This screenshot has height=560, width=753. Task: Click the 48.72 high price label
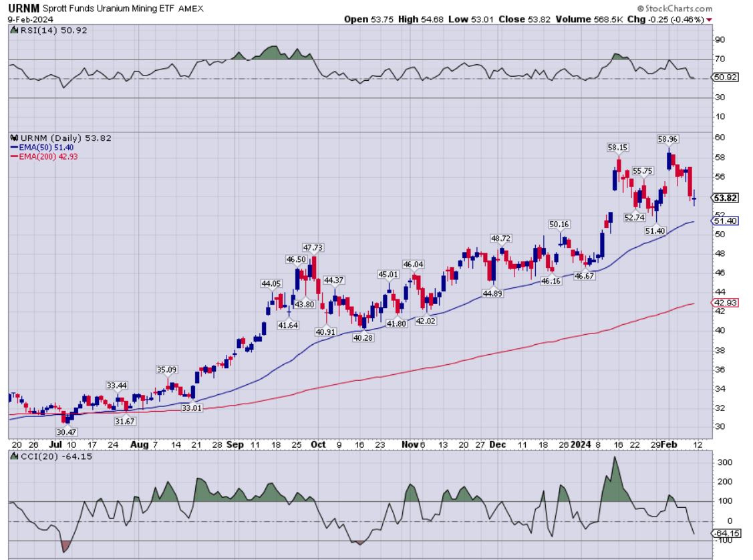(500, 238)
